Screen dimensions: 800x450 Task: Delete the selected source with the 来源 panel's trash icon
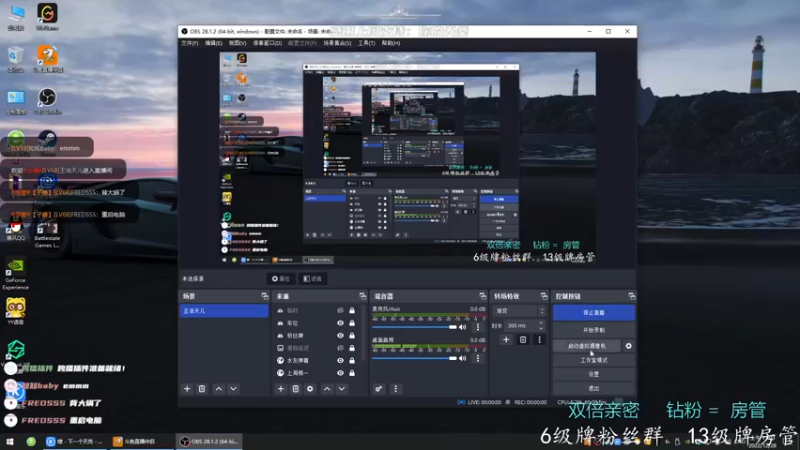[295, 389]
